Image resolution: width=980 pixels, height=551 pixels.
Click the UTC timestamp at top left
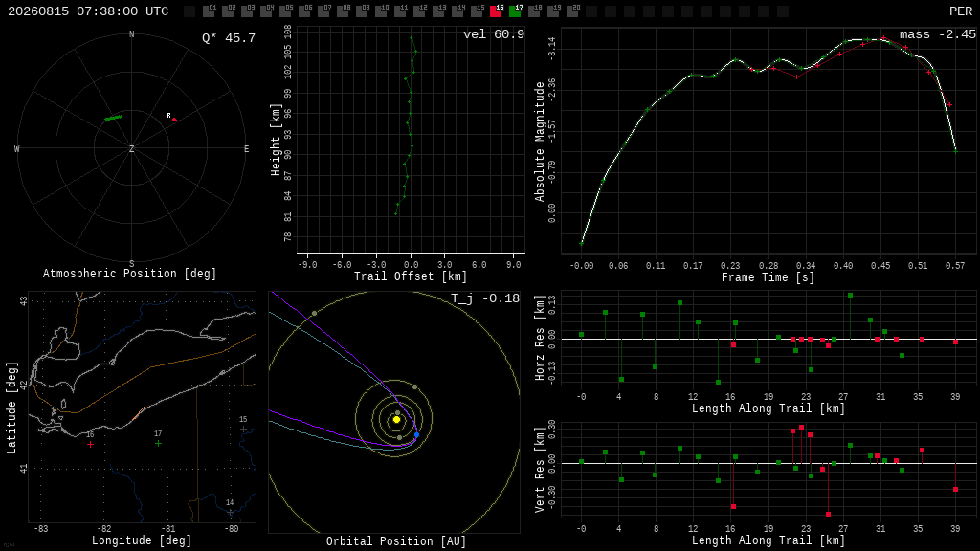[88, 11]
